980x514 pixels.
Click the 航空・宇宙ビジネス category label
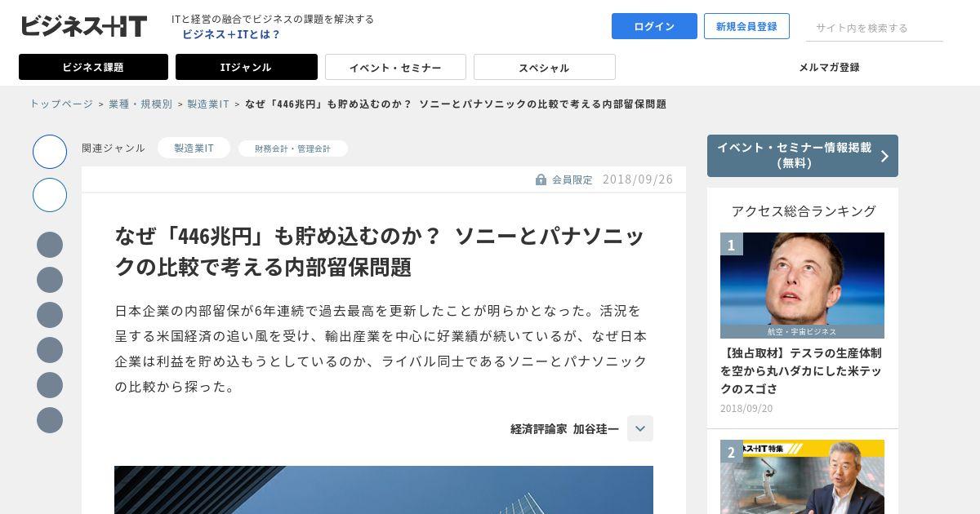[x=802, y=332]
